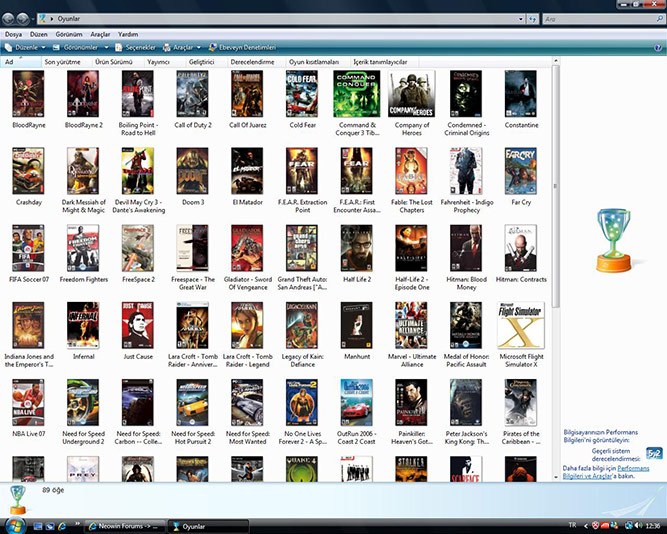Expand the address bar history dropdown
The height and width of the screenshot is (534, 667).
coord(521,19)
